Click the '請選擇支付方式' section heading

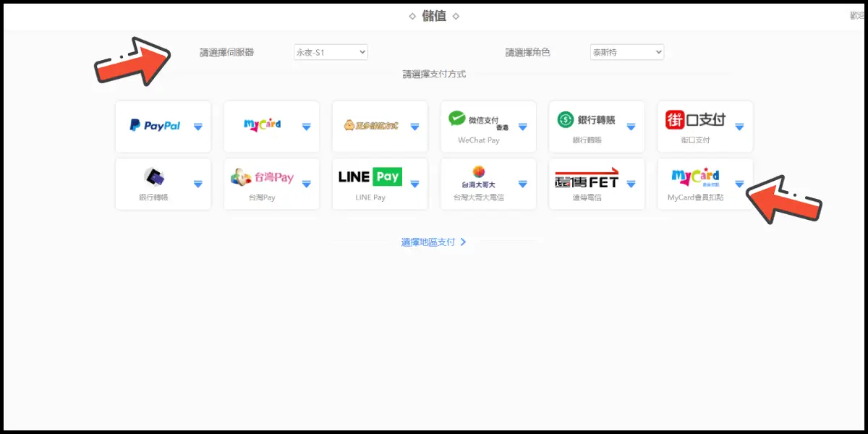pos(434,74)
